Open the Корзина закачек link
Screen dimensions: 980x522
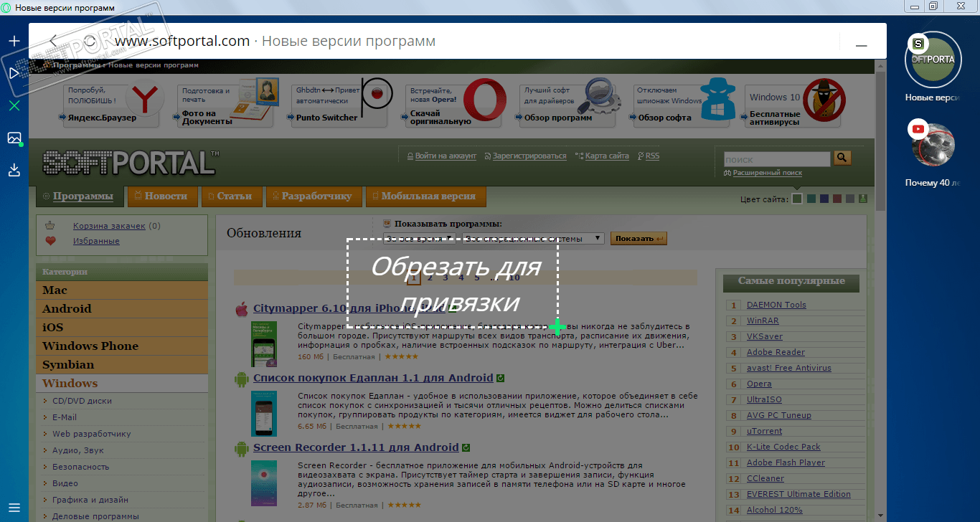tap(109, 226)
